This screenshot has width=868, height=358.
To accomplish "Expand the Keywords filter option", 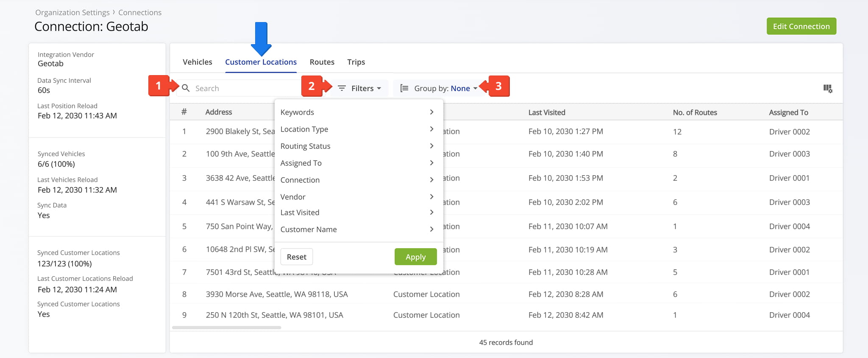I will (358, 112).
